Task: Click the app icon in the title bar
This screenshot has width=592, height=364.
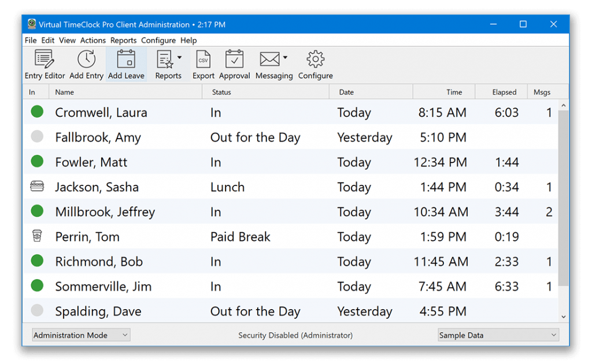Action: (32, 24)
